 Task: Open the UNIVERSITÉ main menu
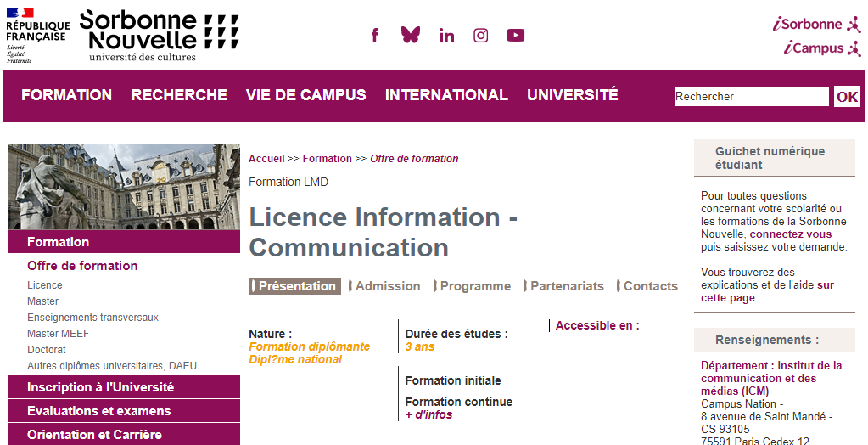point(573,95)
